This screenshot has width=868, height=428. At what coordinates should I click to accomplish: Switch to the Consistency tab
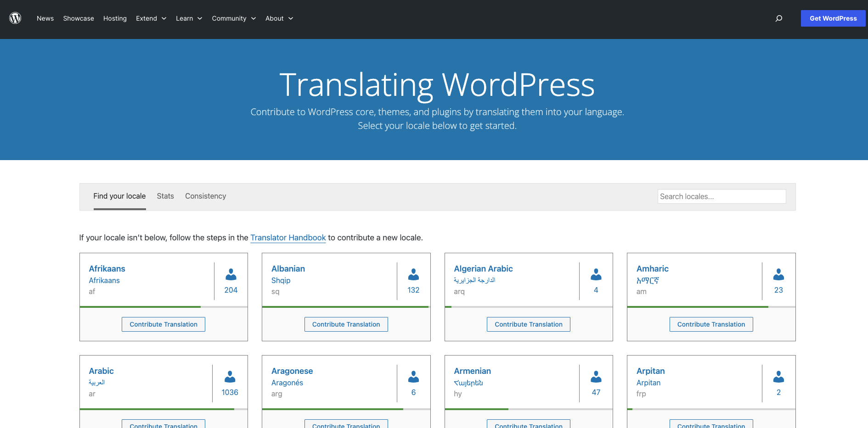coord(205,196)
